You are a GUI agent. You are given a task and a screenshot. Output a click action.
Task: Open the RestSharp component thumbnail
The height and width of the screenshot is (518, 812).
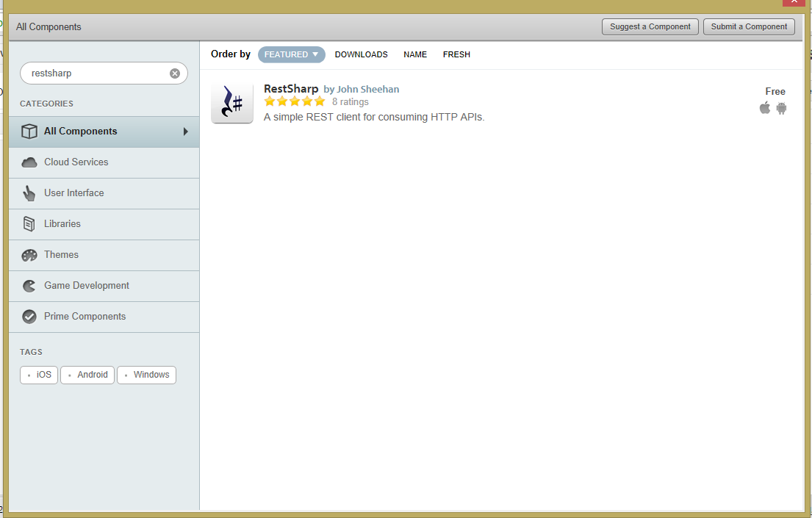tap(231, 102)
